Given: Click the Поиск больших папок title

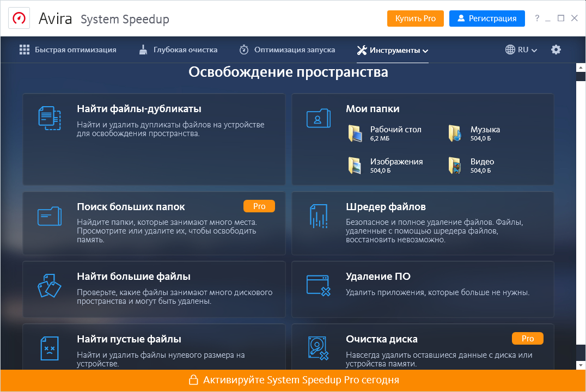Looking at the screenshot, I should 131,207.
